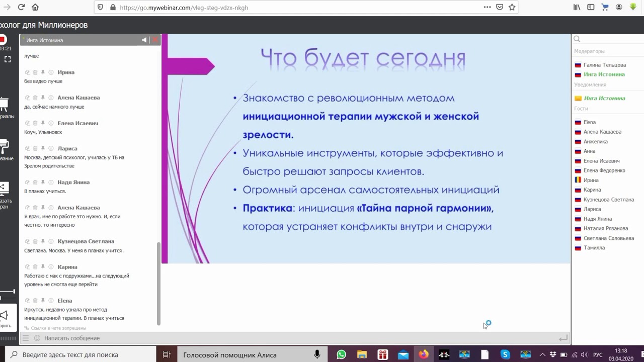
Task: Open the drawing tool in sidebar
Action: tap(4, 150)
